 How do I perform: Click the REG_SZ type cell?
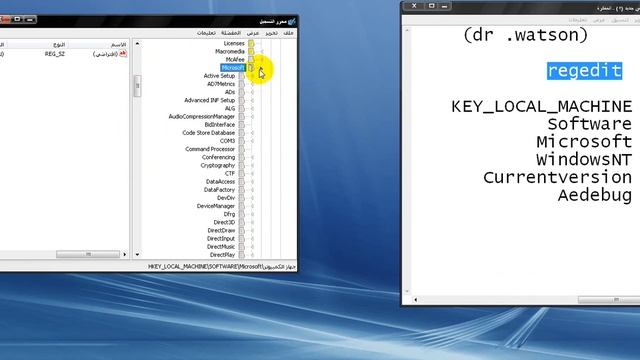pos(55,54)
